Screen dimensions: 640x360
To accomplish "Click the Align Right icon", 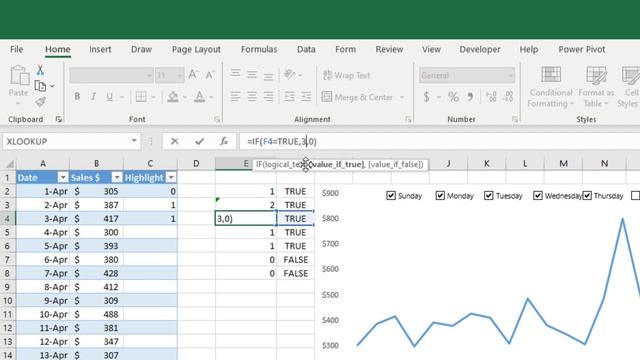I will click(x=268, y=97).
